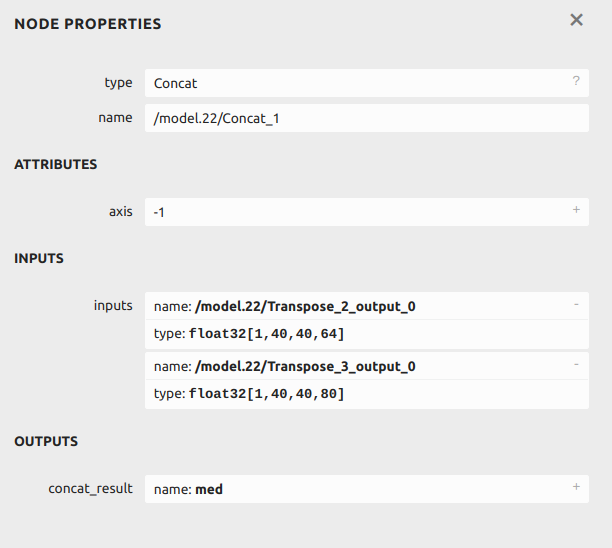Close the Node Properties panel
This screenshot has width=612, height=548.
576,20
